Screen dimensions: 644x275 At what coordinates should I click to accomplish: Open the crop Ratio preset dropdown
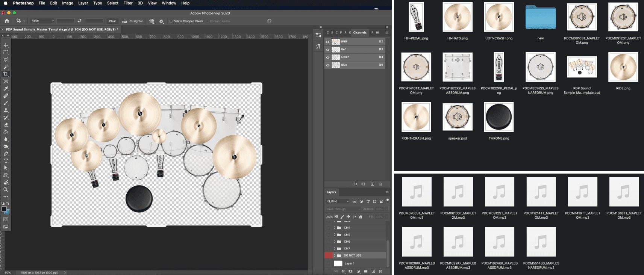(42, 21)
